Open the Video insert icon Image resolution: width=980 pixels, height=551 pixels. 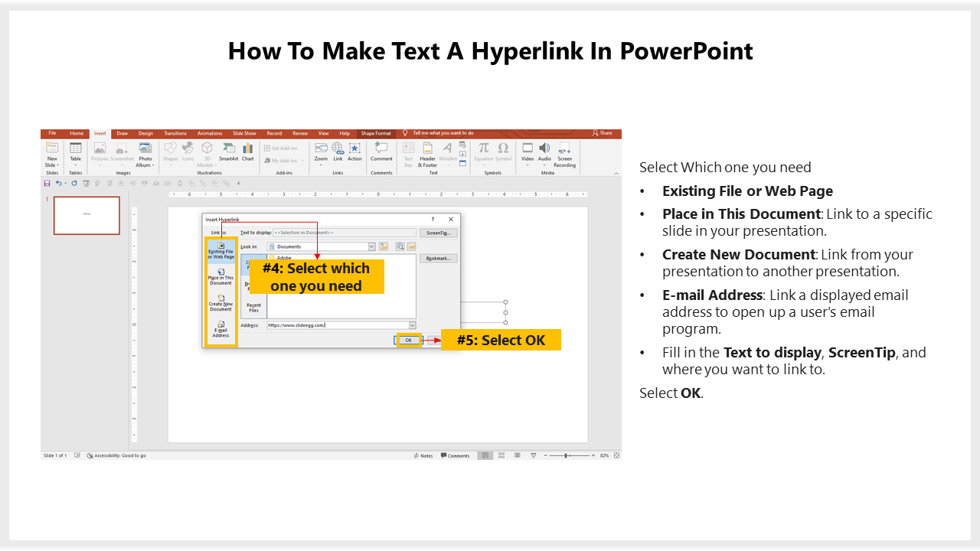pos(528,148)
